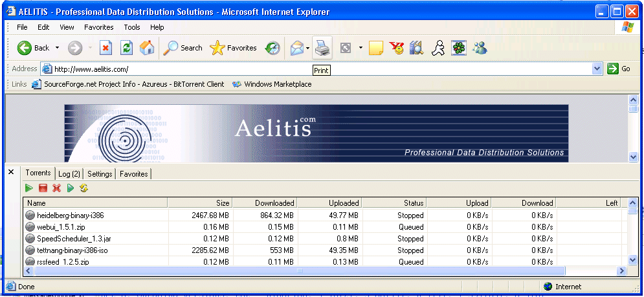Image resolution: width=644 pixels, height=297 pixels.
Task: Open the Favorites menu in menu bar
Action: pyautogui.click(x=99, y=28)
